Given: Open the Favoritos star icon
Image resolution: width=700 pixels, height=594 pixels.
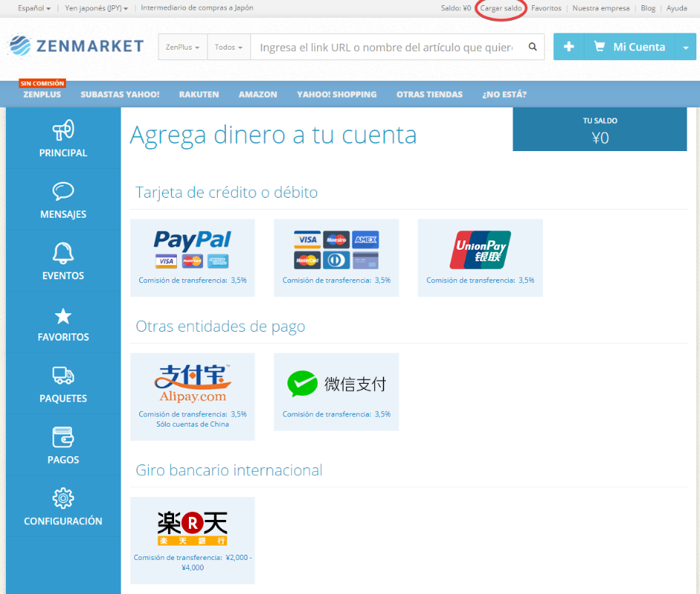Looking at the screenshot, I should 63,316.
